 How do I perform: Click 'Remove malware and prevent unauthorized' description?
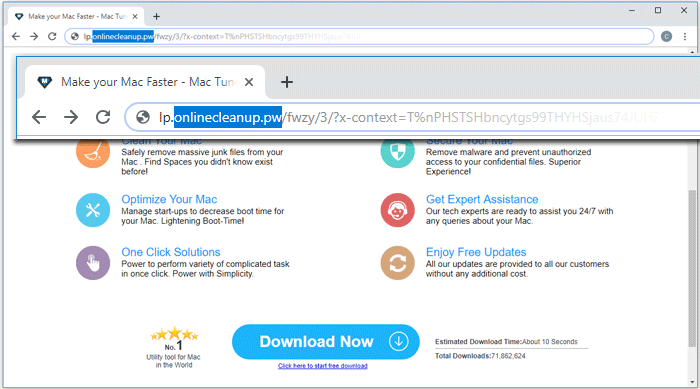tap(508, 162)
